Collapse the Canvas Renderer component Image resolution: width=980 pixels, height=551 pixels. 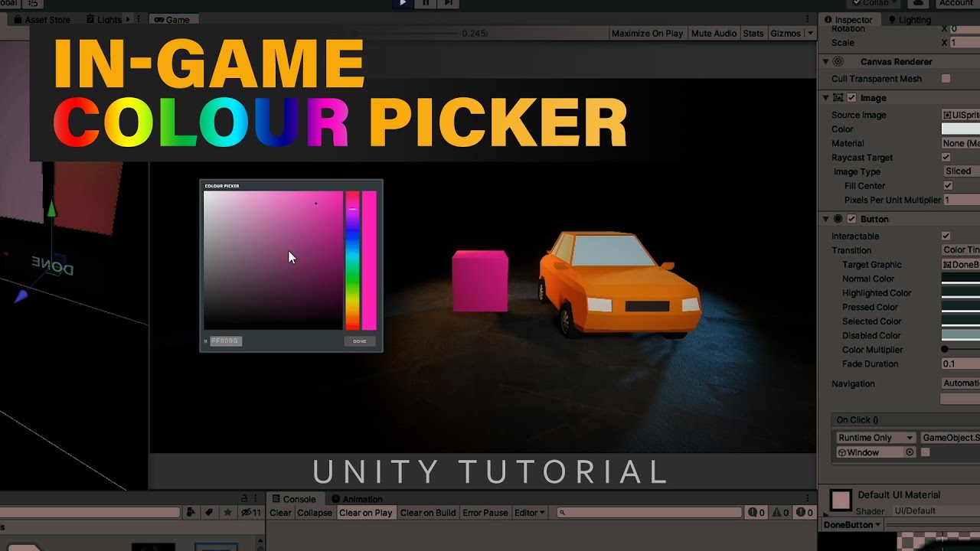coord(825,62)
